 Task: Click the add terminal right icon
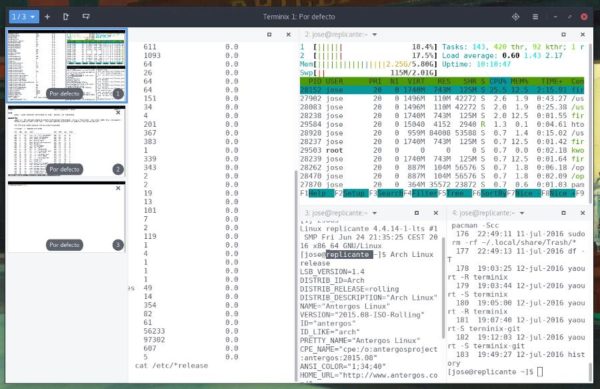66,17
